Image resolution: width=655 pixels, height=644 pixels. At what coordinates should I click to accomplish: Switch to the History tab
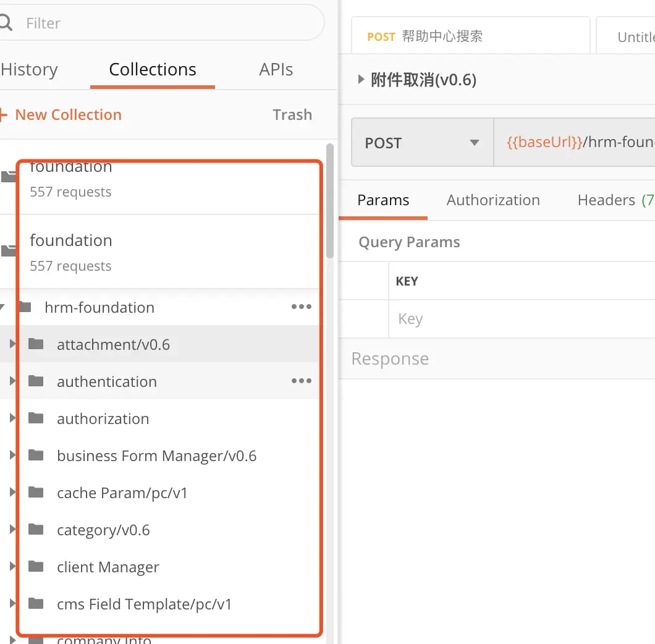[28, 69]
